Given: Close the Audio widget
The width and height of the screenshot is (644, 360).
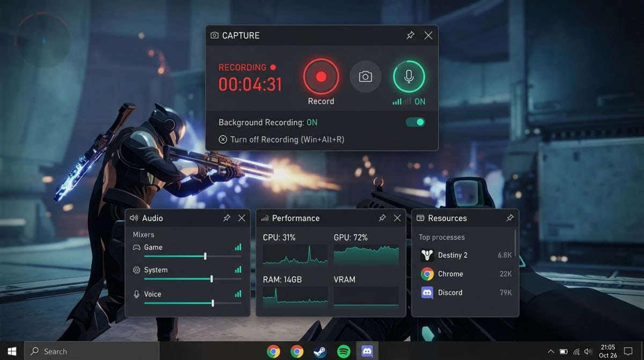Looking at the screenshot, I should click(x=241, y=218).
